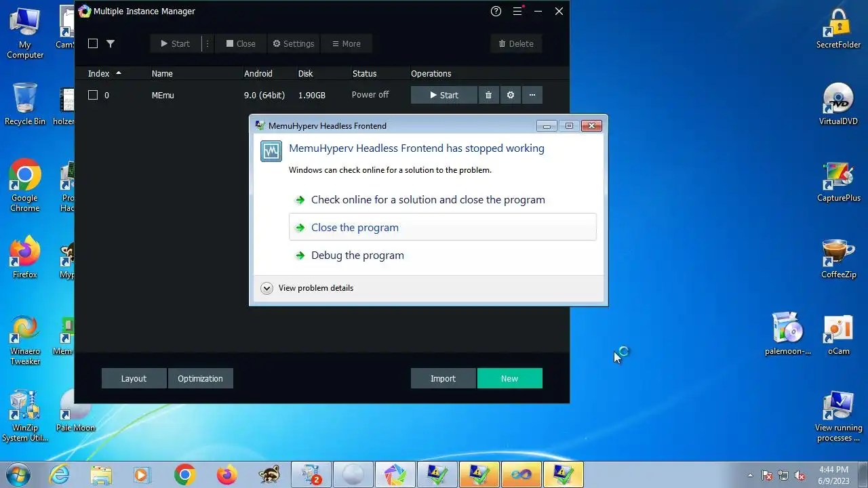Click the vertical dots next to toolbar Start
The height and width of the screenshot is (488, 868).
[208, 43]
